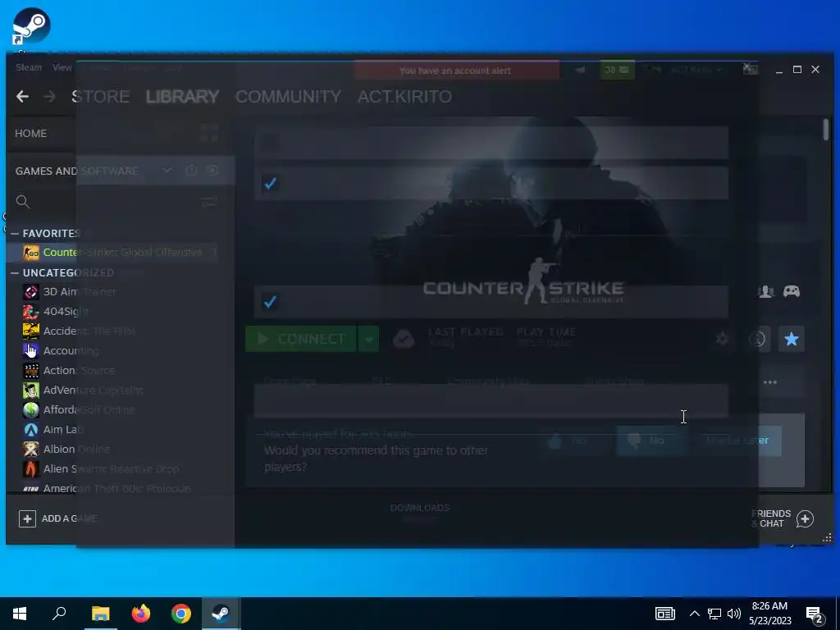Image resolution: width=840 pixels, height=630 pixels.
Task: Open library HOME
Action: tap(30, 134)
